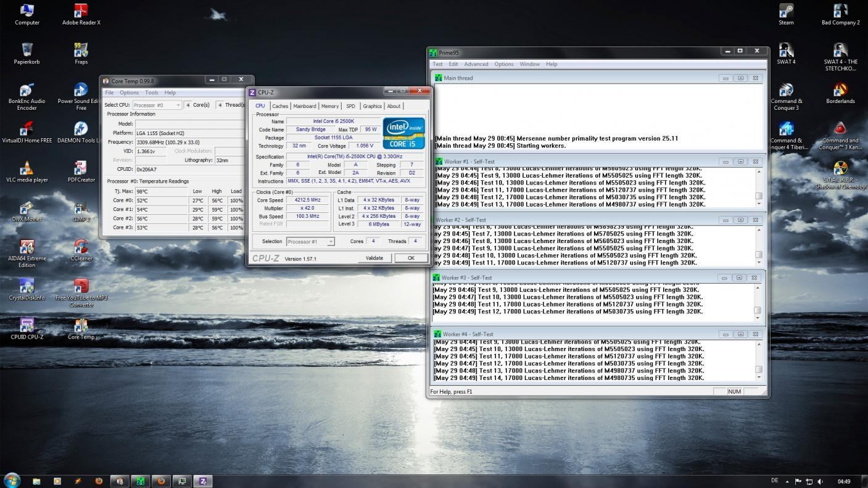Screen dimensions: 868x488
Task: Select Free YouTube to MP3 Converter icon
Action: 81,292
